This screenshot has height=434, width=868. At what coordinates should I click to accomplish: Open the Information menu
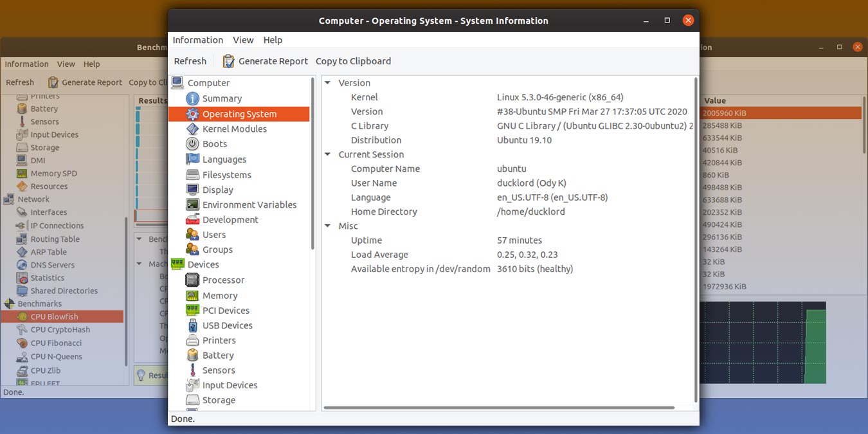(197, 40)
